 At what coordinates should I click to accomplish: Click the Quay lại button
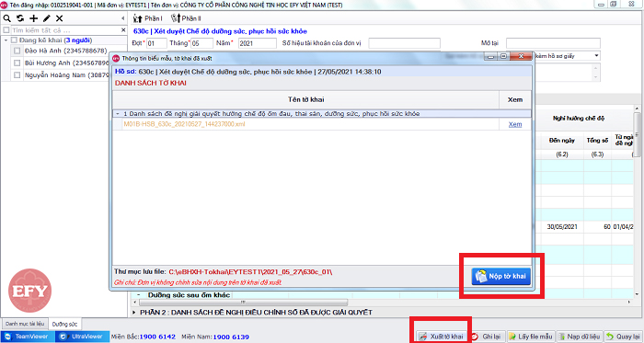623,337
